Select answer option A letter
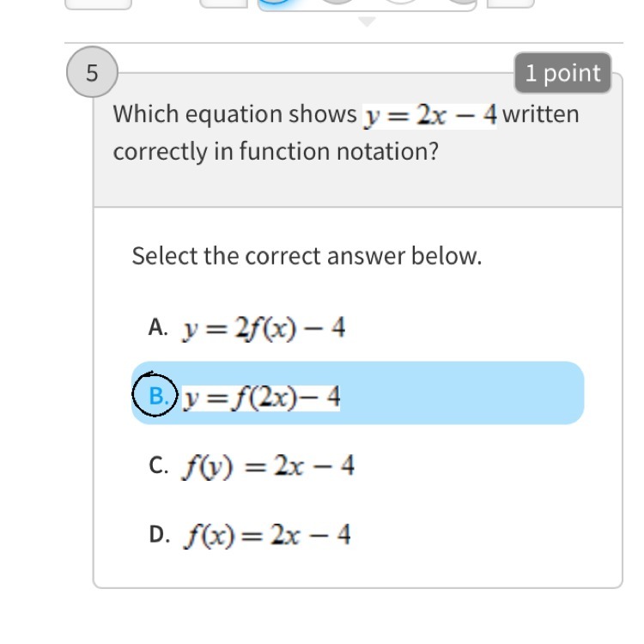The height and width of the screenshot is (644, 644). (156, 327)
